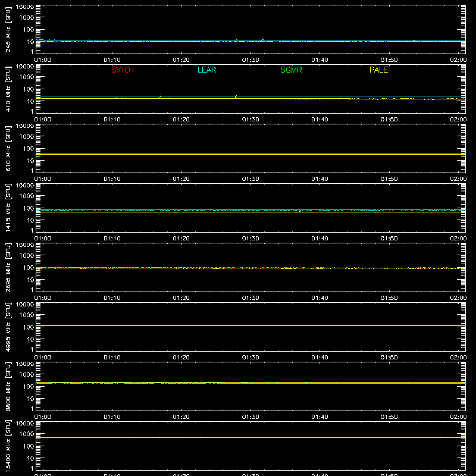This screenshot has width=476, height=476.
Task: Click the 1000 tick on 15400 MHz axis
Action: coord(27,434)
